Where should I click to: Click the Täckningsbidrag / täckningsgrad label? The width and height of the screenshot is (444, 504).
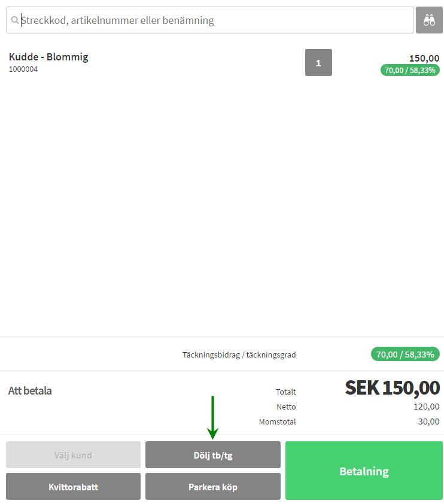[239, 355]
